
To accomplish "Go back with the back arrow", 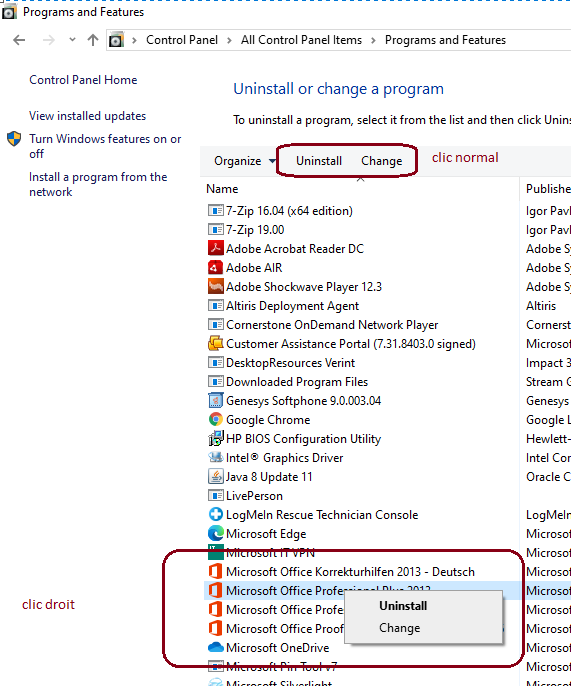I will 19,40.
